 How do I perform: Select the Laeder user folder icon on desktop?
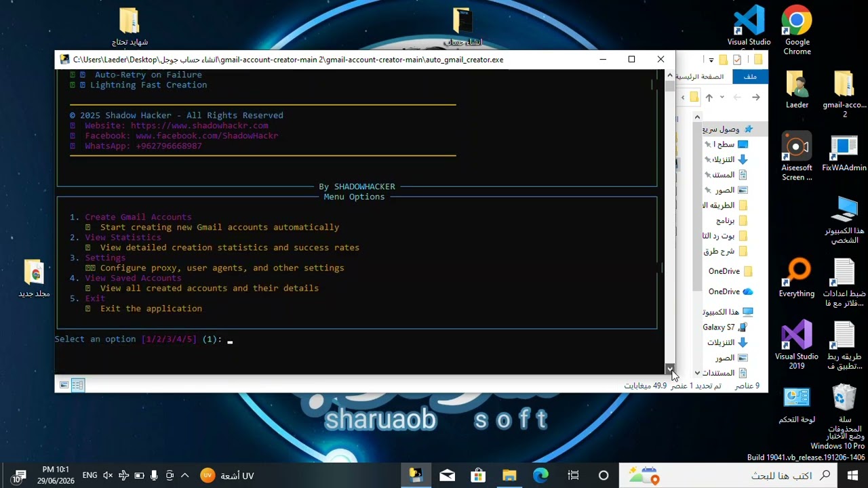click(x=797, y=89)
